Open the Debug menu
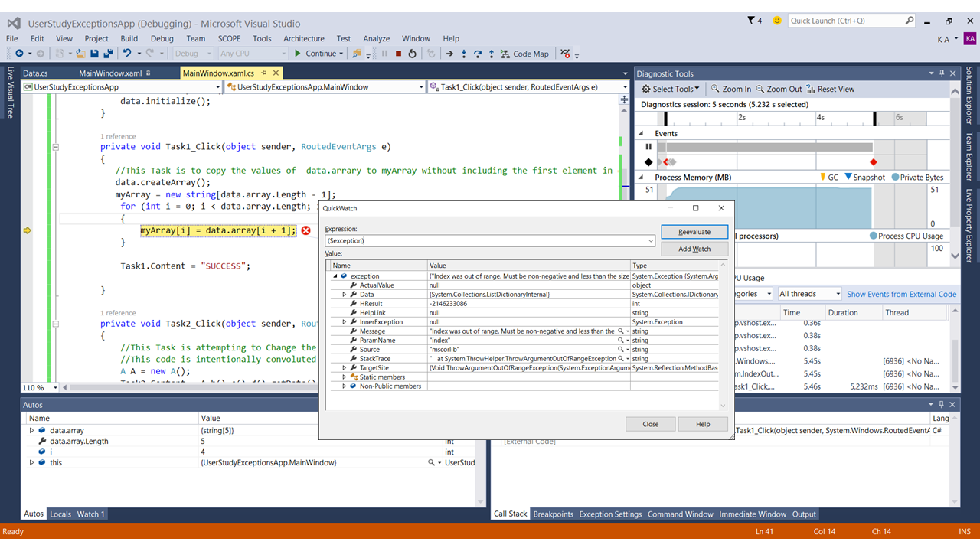The width and height of the screenshot is (980, 551). (x=162, y=38)
